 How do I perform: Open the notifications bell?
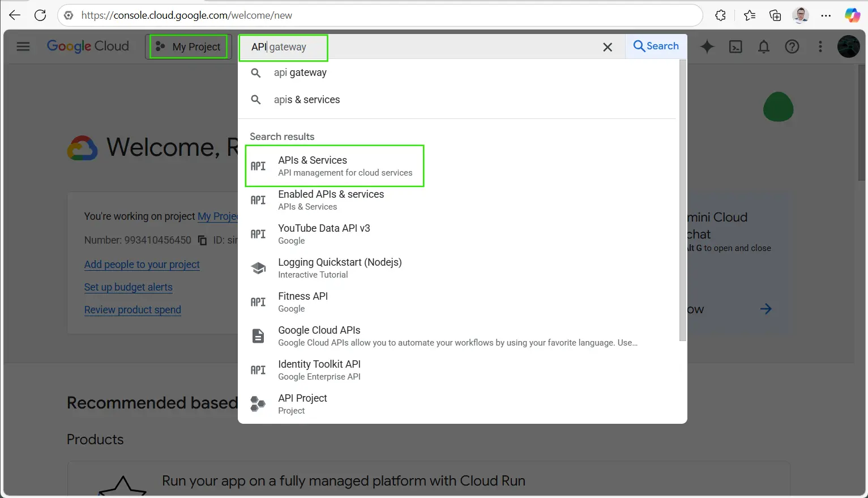[763, 46]
